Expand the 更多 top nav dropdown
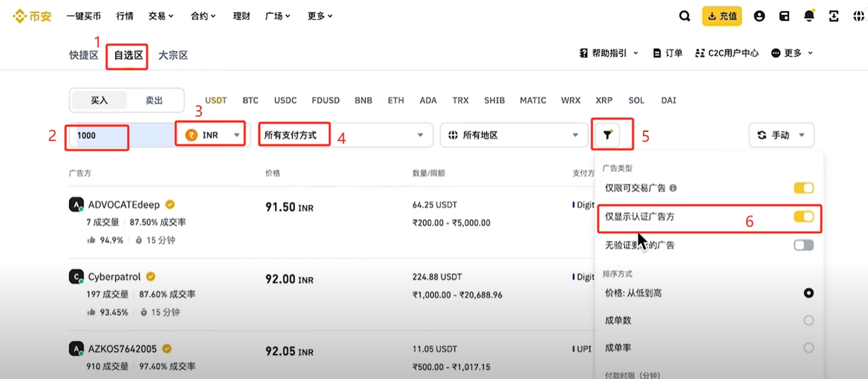The height and width of the screenshot is (379, 868). [320, 16]
